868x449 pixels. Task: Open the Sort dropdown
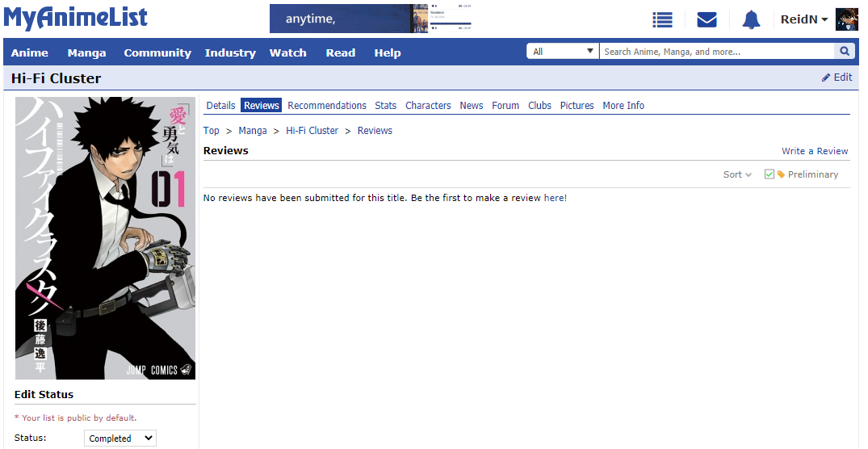(x=737, y=174)
